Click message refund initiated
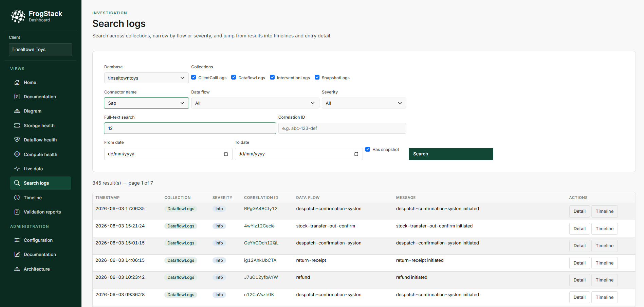The height and width of the screenshot is (307, 644). pyautogui.click(x=412, y=277)
